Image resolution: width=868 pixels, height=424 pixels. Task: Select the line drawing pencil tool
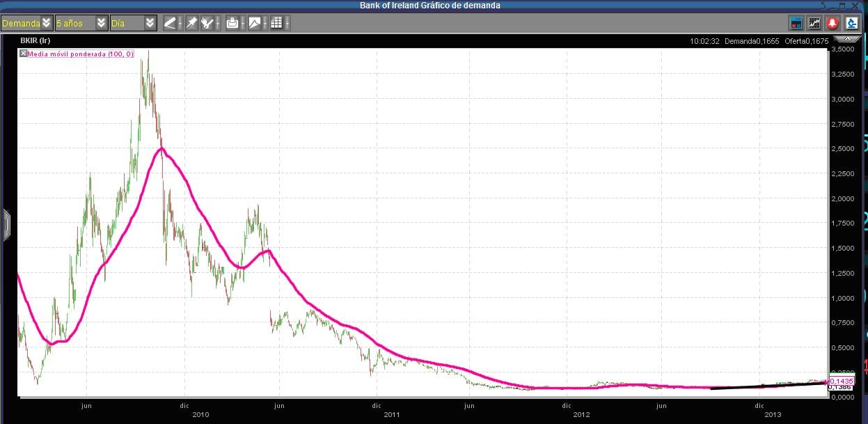click(x=170, y=23)
